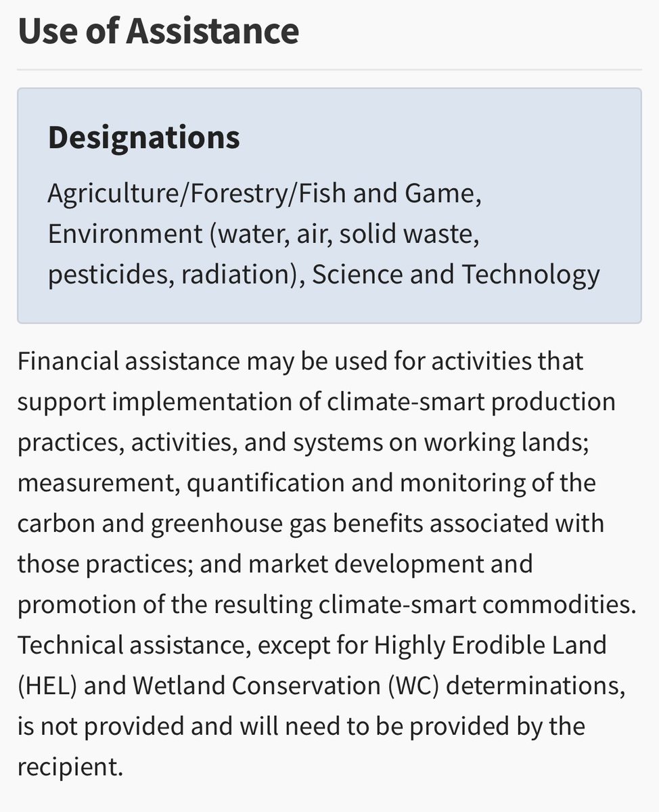This screenshot has width=659, height=812.
Task: Select the "Science and Technology" designation text
Action: tap(455, 275)
